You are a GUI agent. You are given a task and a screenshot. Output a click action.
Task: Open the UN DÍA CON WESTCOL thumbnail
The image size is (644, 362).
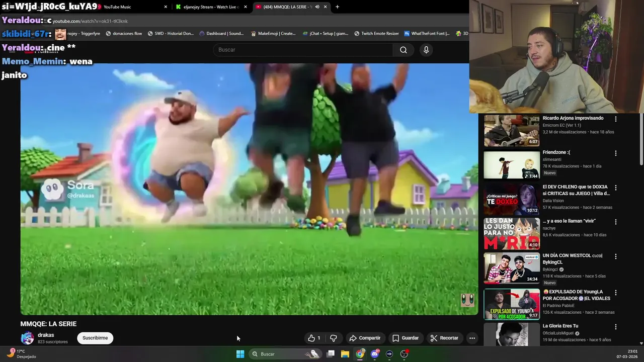pyautogui.click(x=512, y=268)
